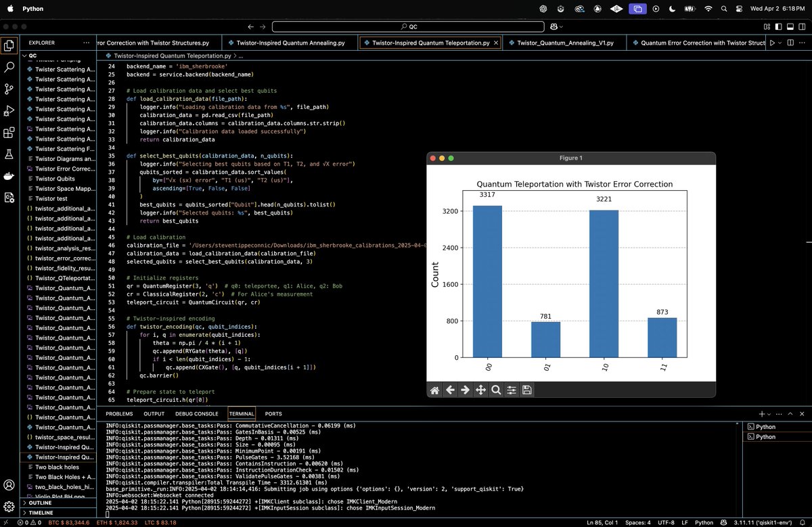Open the remote window indicator in status bar
This screenshot has height=527, width=812.
click(7, 522)
